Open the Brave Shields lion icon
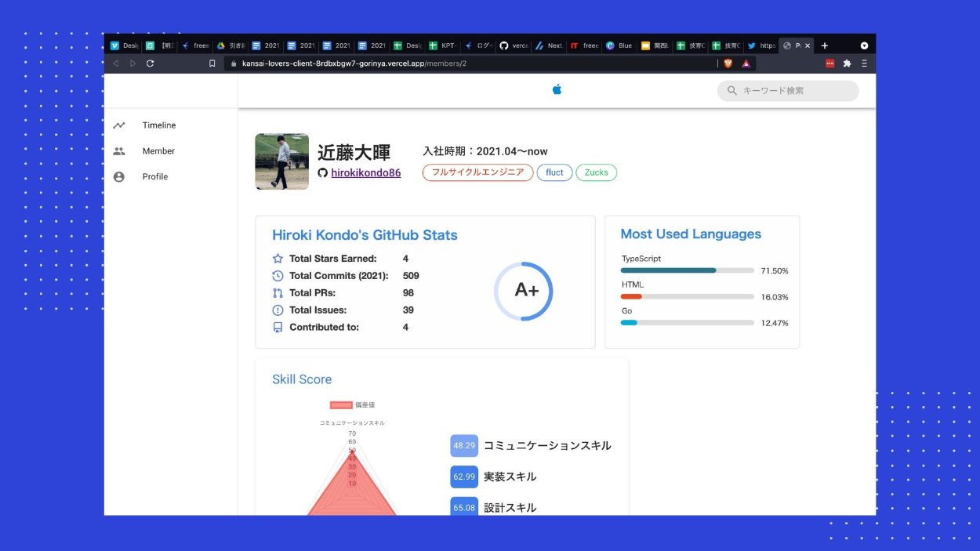 point(728,63)
